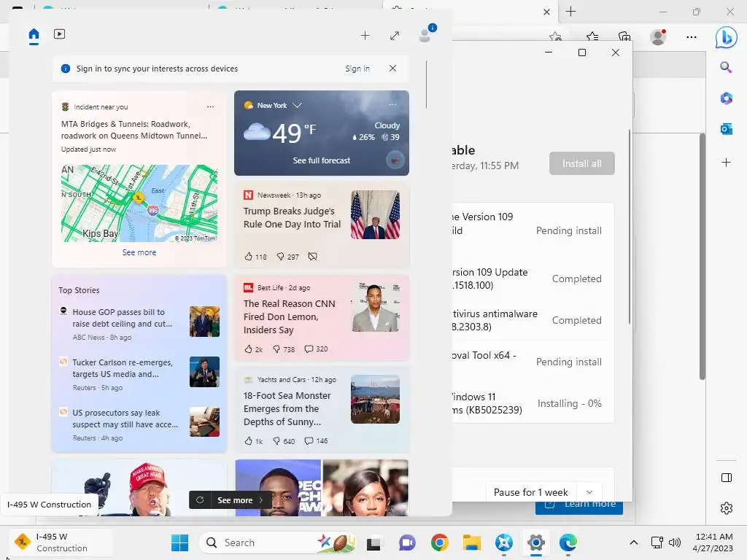Open US prosecutors say leak suspect story
This screenshot has height=560, width=747.
tap(125, 419)
